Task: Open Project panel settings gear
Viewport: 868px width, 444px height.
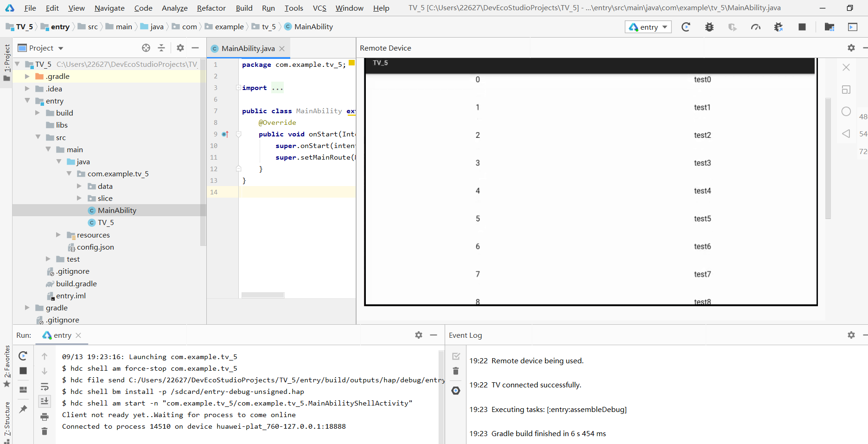Action: (x=180, y=48)
